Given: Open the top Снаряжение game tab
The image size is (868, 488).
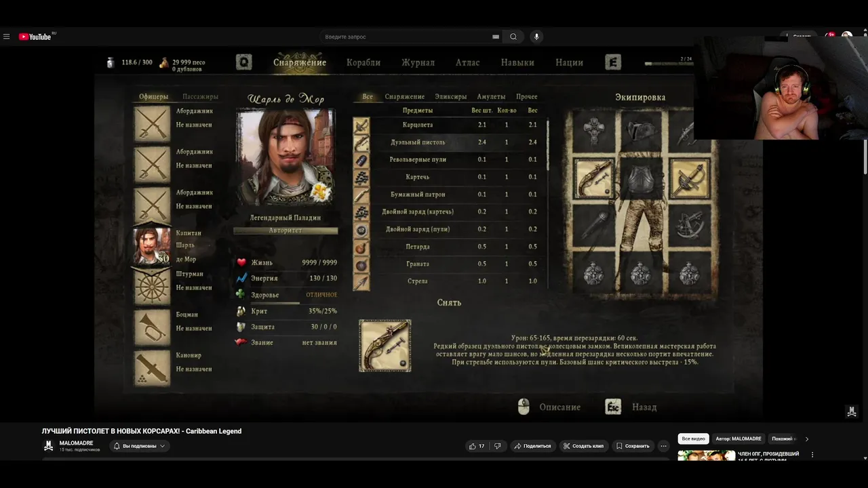Looking at the screenshot, I should (x=300, y=62).
